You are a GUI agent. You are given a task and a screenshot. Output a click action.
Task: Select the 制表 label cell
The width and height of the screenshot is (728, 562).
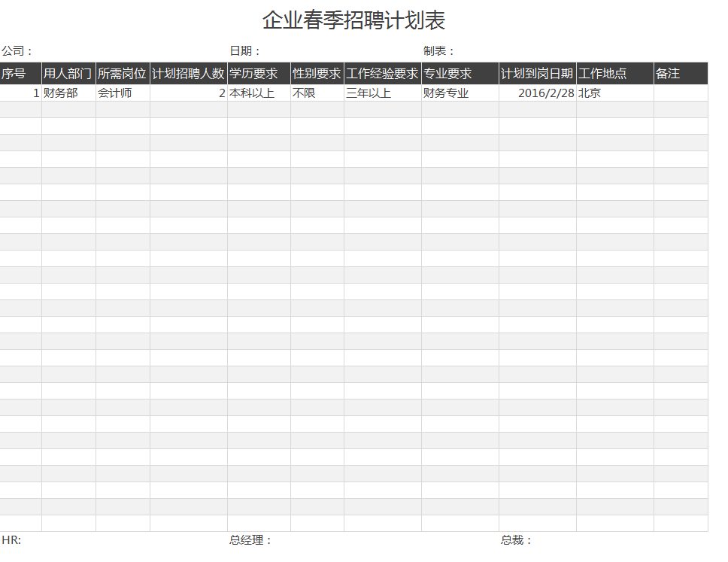[439, 51]
